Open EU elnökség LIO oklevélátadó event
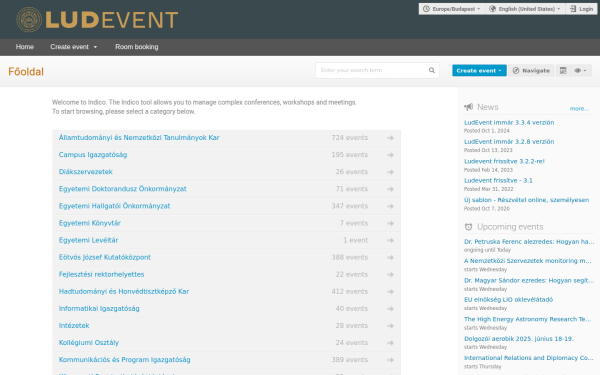600x375 pixels. point(509,300)
